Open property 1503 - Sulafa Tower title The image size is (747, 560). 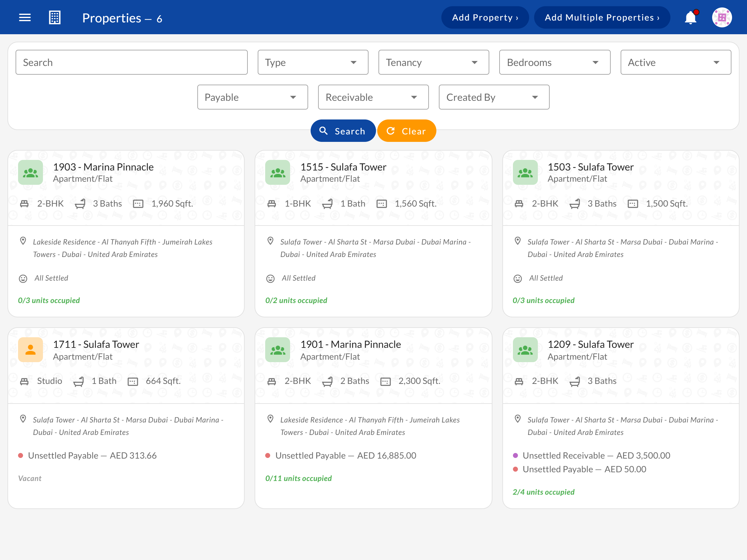pyautogui.click(x=590, y=167)
